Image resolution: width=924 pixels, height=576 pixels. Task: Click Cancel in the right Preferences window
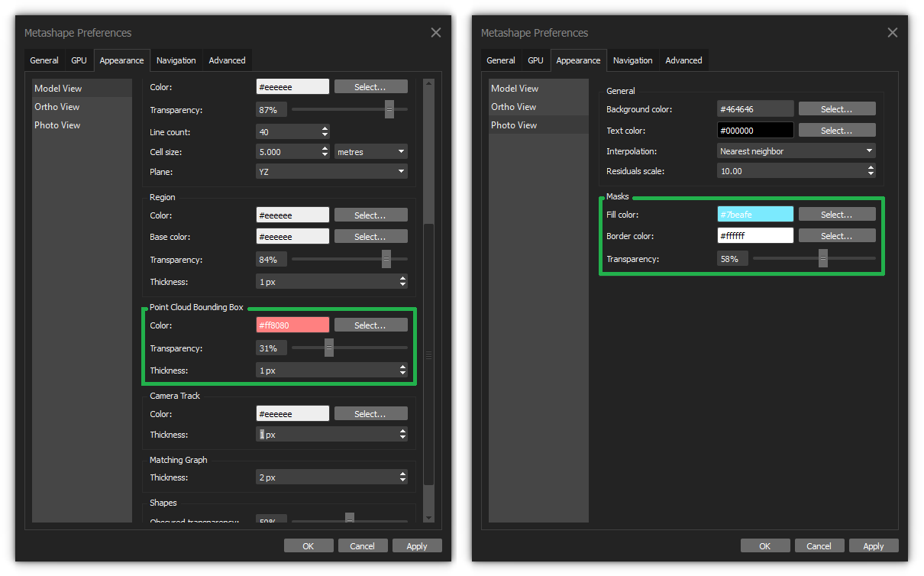coord(819,546)
